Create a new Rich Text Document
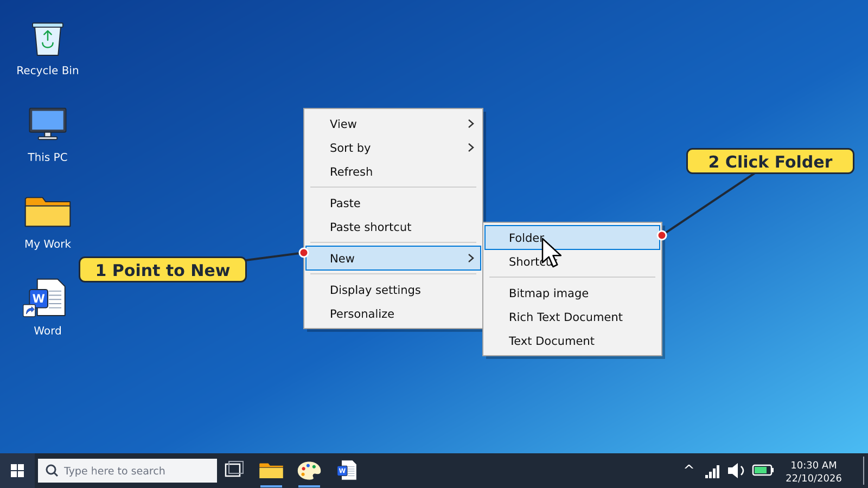 pyautogui.click(x=572, y=317)
